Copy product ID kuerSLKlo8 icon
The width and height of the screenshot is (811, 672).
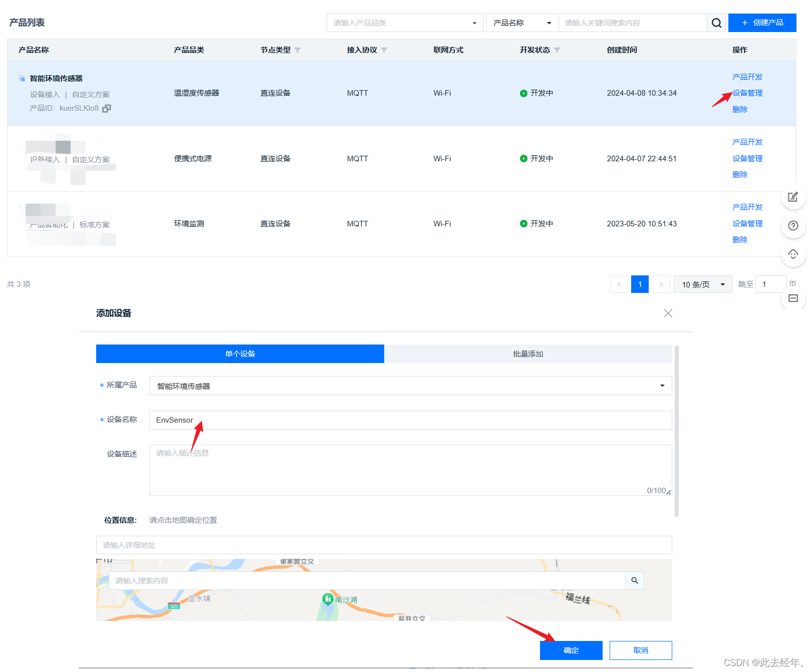107,108
